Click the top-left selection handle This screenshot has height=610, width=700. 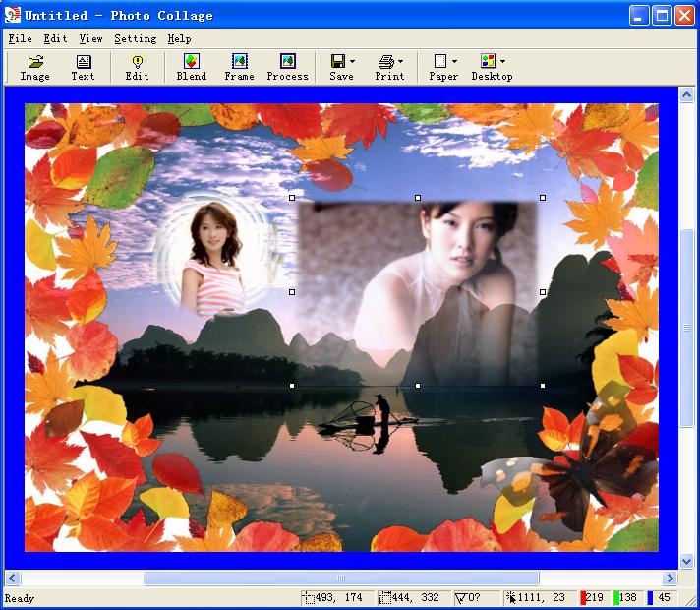click(292, 198)
